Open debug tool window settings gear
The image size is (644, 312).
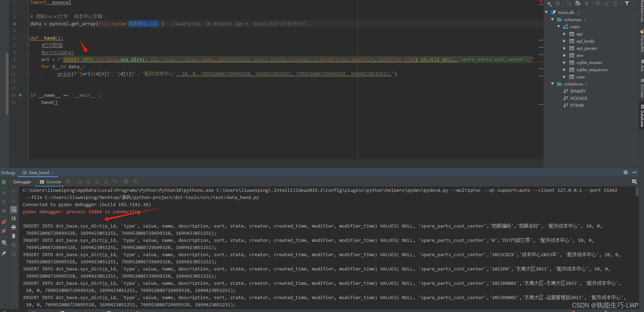(x=626, y=172)
